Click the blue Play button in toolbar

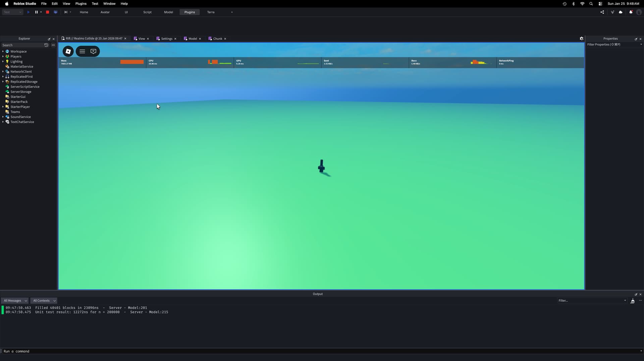(29, 12)
